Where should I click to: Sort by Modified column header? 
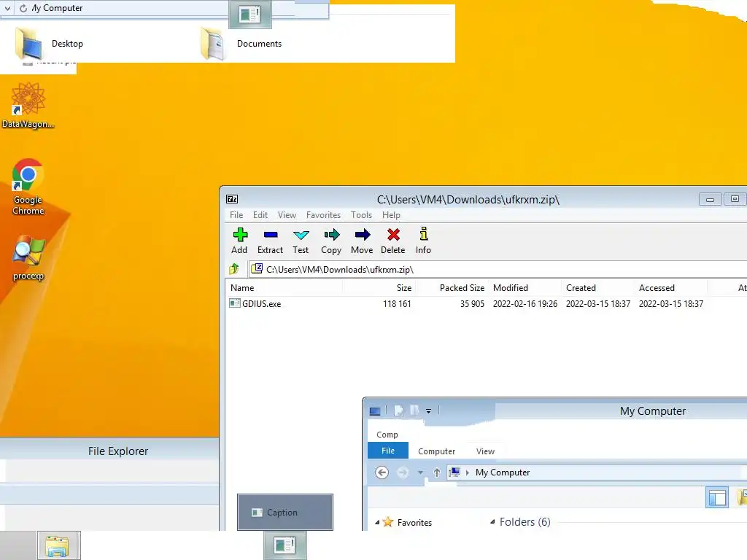525,287
